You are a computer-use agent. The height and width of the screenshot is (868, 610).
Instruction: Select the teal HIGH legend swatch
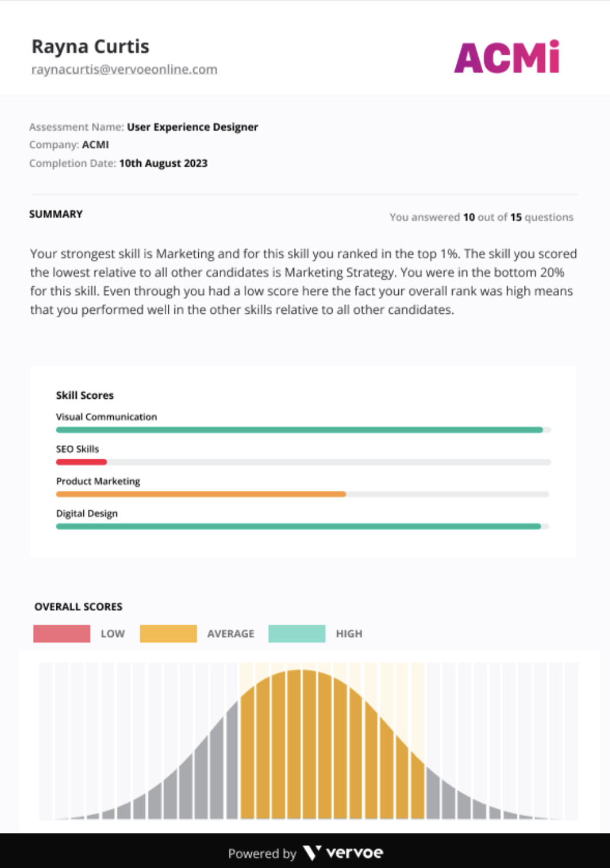pyautogui.click(x=297, y=633)
